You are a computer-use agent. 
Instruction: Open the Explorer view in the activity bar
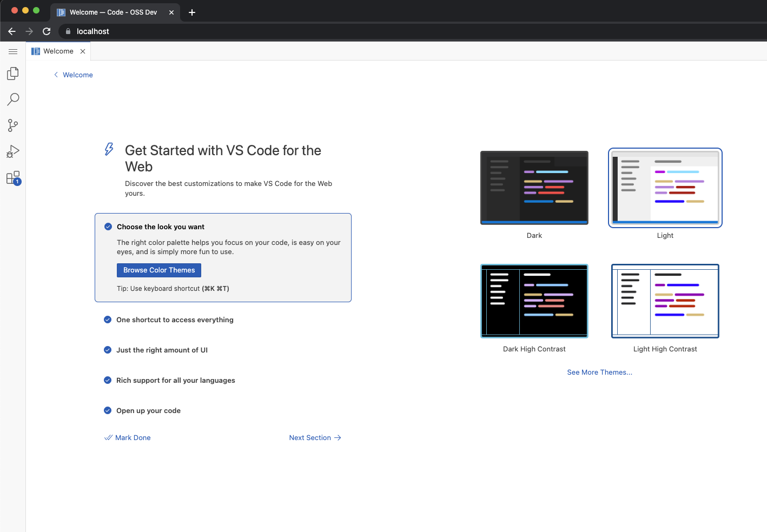pos(13,74)
